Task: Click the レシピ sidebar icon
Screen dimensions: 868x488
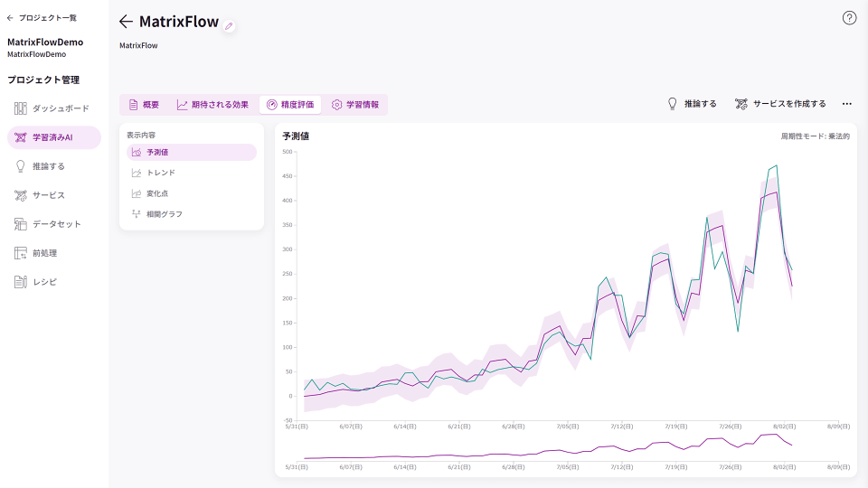Action: (x=21, y=282)
